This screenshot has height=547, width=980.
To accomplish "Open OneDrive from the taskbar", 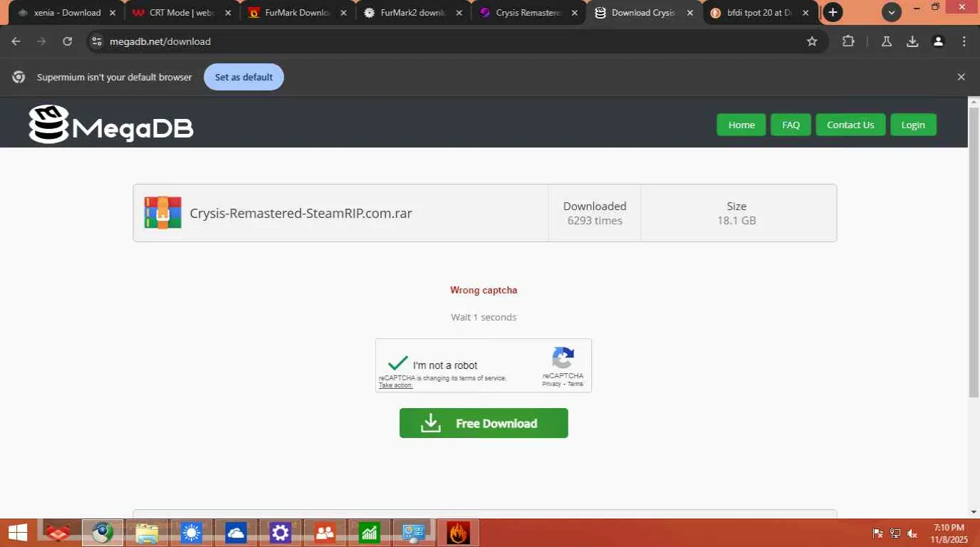I will (x=235, y=533).
